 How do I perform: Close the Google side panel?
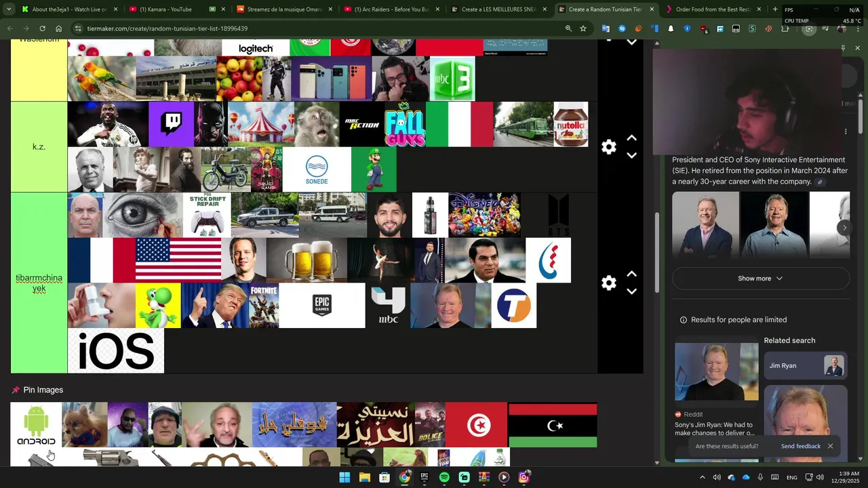(x=857, y=48)
